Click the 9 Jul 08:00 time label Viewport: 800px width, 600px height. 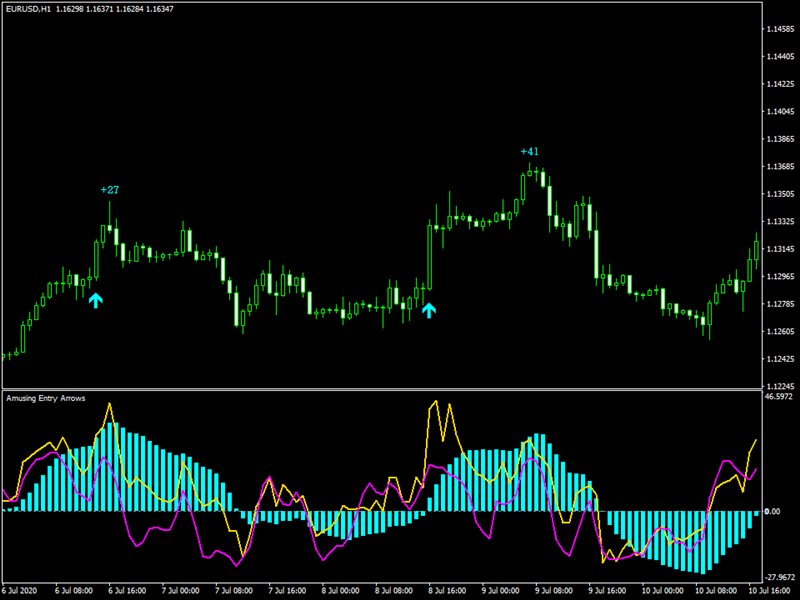pyautogui.click(x=555, y=591)
